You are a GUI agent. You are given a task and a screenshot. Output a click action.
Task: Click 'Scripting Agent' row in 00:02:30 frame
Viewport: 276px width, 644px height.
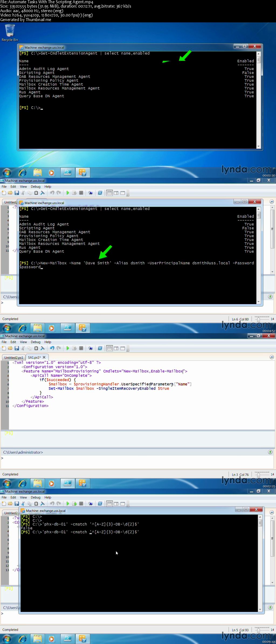[x=136, y=73]
